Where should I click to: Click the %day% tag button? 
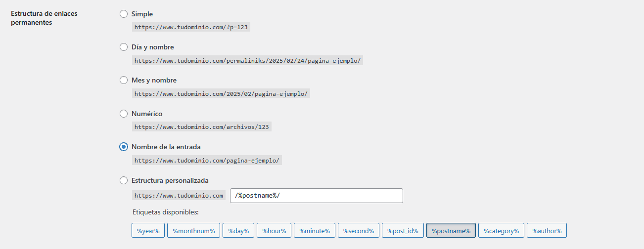239,231
